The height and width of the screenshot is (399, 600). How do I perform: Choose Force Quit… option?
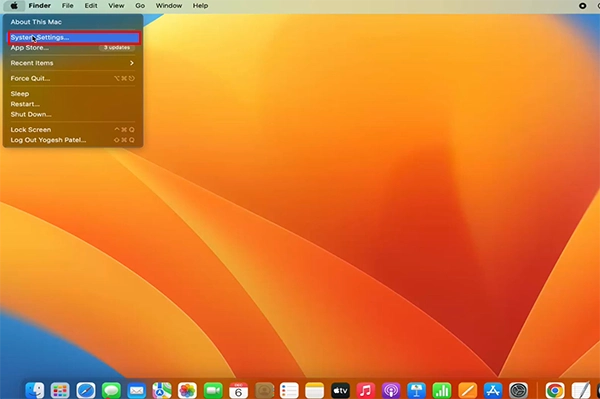pyautogui.click(x=73, y=78)
